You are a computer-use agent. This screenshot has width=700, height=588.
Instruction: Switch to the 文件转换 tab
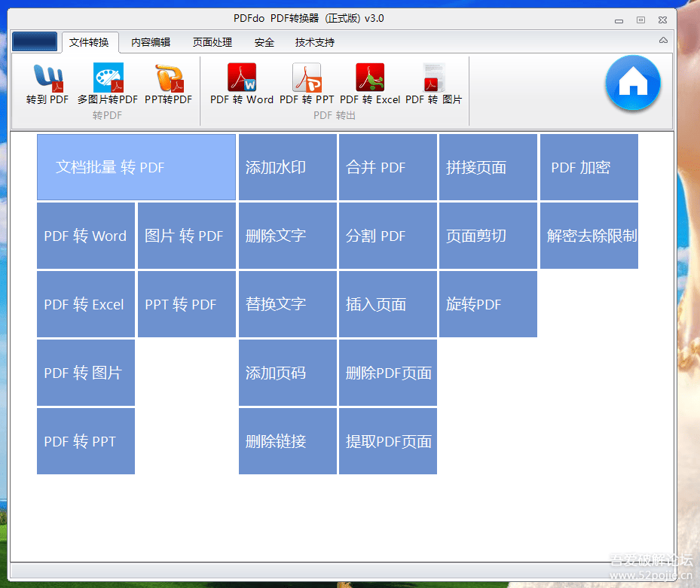[89, 42]
